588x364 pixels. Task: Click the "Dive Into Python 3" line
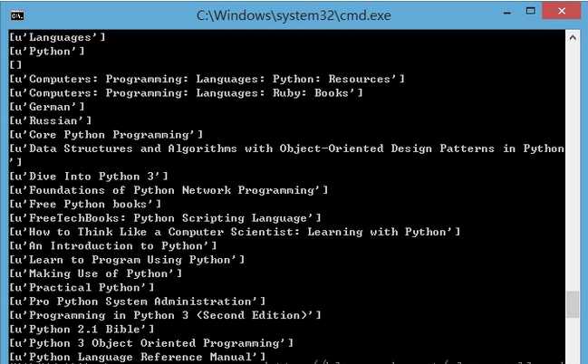click(89, 177)
